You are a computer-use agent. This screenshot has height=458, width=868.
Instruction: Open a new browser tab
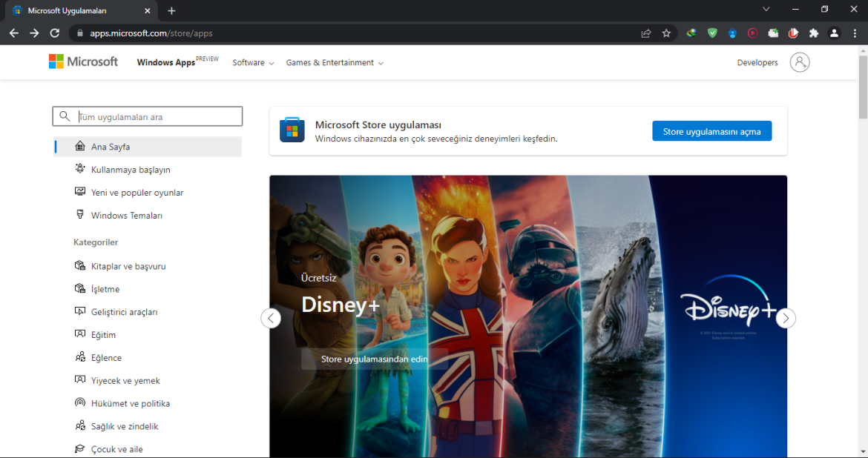click(171, 10)
